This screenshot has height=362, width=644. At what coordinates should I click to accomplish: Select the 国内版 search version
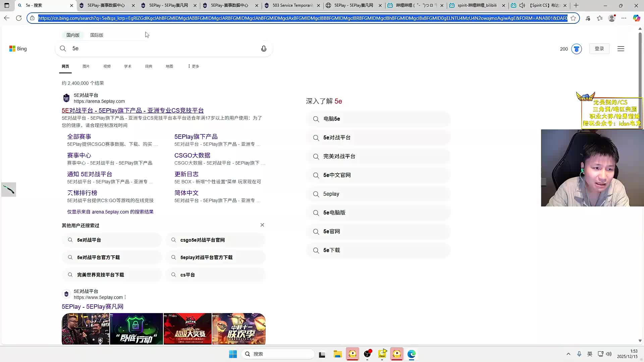(73, 35)
